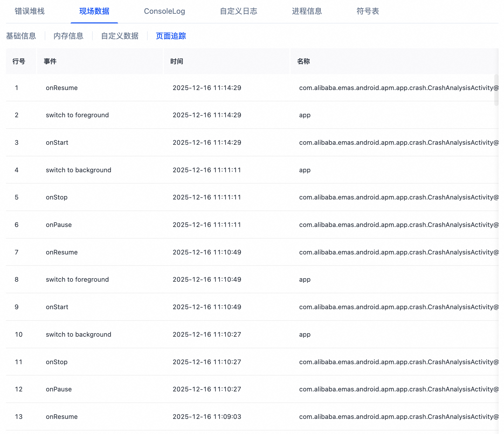Viewport: 504px width, 434px height.
Task: Click the 'app' name in row 2
Action: pyautogui.click(x=305, y=115)
